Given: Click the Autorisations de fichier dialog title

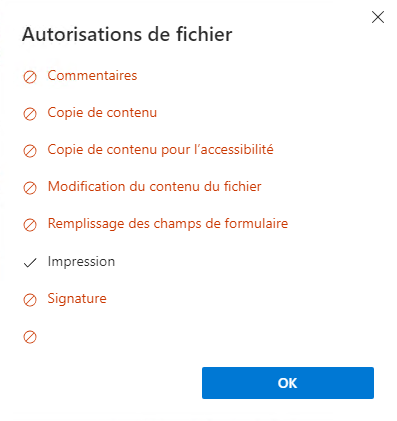Looking at the screenshot, I should tap(127, 34).
